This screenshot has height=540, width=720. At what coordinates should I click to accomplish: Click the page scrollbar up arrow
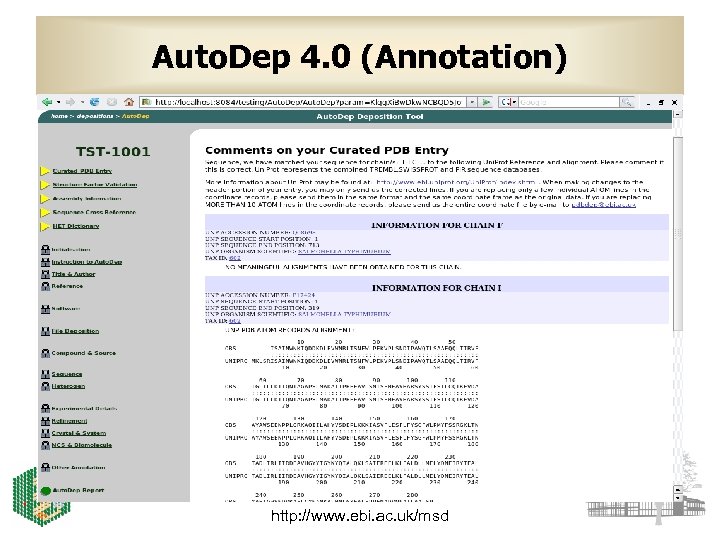coord(677,114)
